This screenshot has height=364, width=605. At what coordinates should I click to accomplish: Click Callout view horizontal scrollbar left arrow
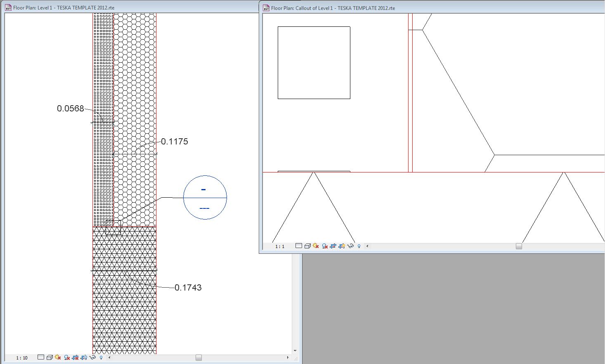(x=367, y=246)
